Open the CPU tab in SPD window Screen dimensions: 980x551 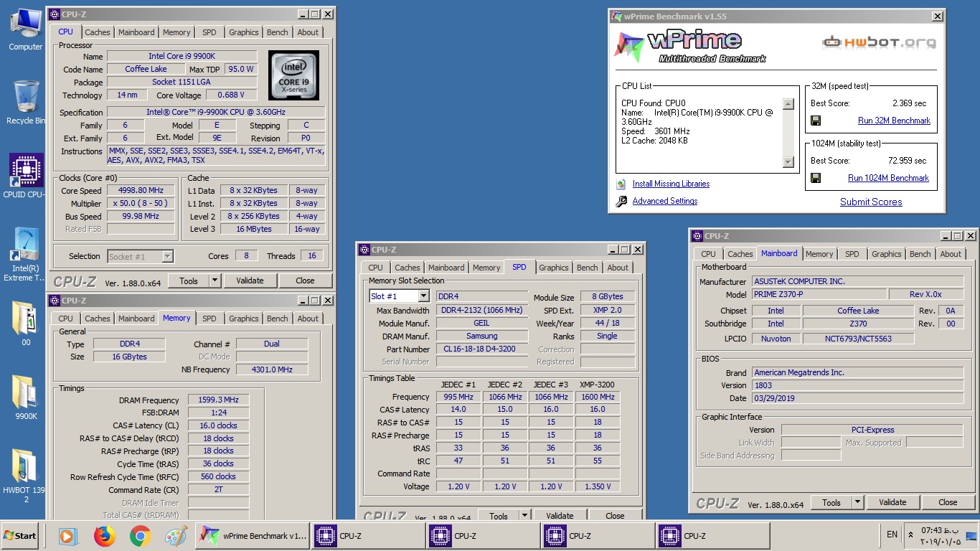click(x=375, y=268)
